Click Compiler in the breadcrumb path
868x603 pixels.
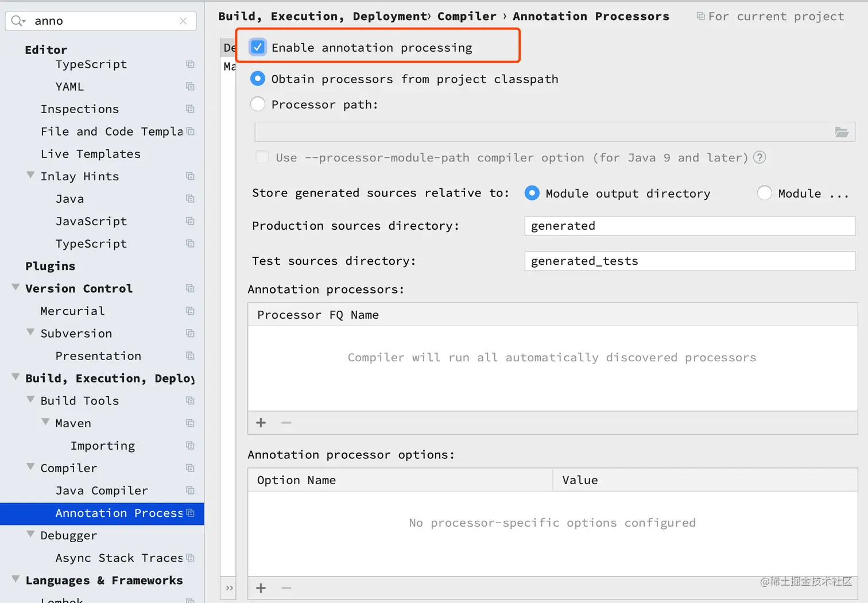click(x=466, y=16)
